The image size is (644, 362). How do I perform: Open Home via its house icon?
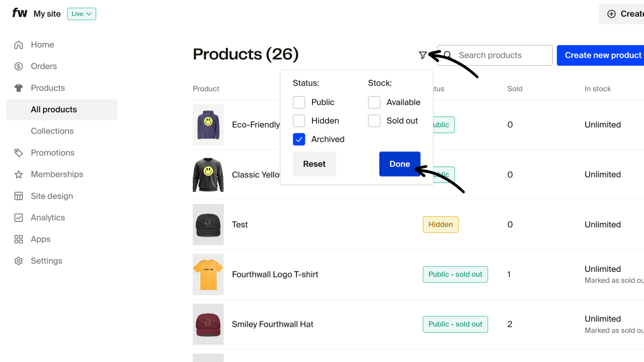click(x=18, y=45)
